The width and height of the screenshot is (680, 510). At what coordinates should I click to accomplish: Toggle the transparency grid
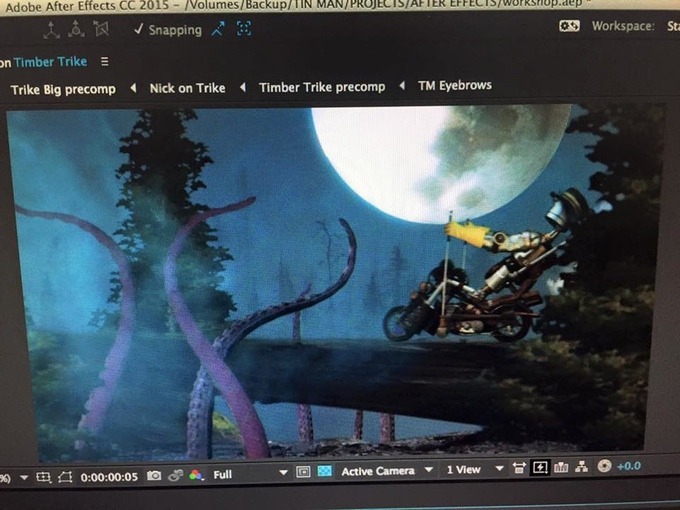pyautogui.click(x=324, y=471)
